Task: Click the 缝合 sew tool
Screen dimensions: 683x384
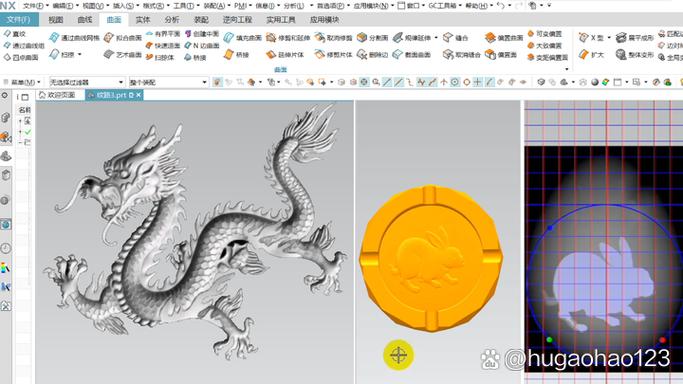Action: point(456,38)
